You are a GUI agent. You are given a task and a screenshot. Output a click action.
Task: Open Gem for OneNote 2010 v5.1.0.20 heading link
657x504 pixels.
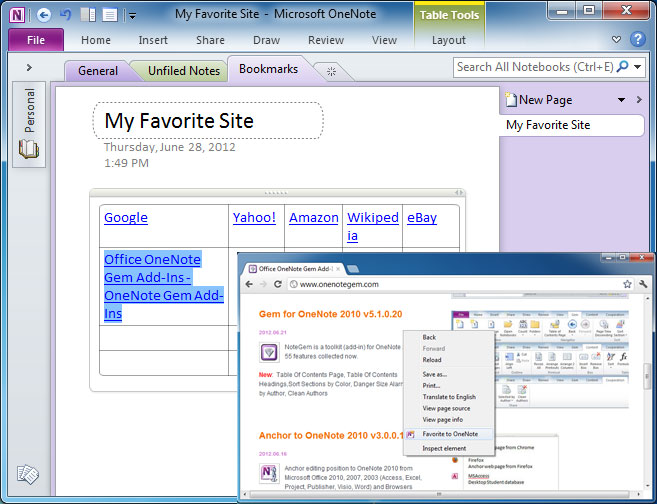click(x=330, y=314)
